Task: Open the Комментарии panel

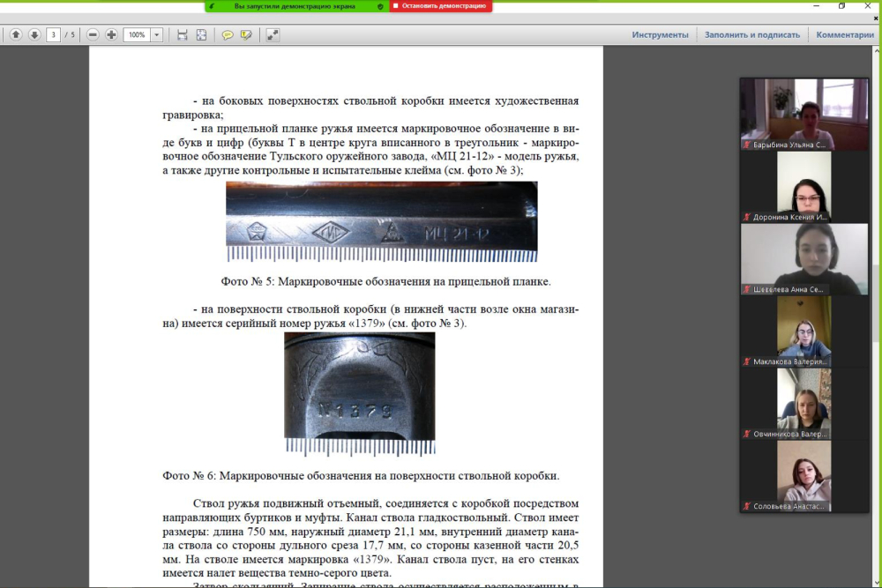Action: 844,34
